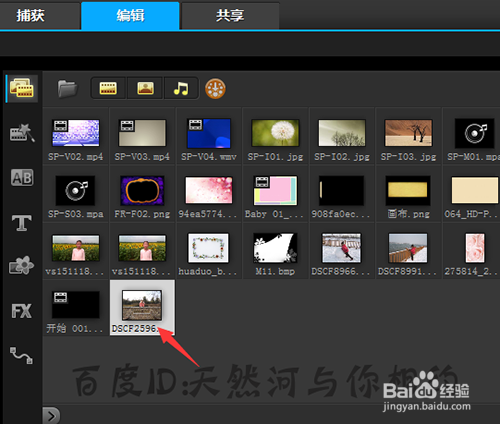500x424 pixels.
Task: Toggle the show videos filter
Action: [108, 89]
